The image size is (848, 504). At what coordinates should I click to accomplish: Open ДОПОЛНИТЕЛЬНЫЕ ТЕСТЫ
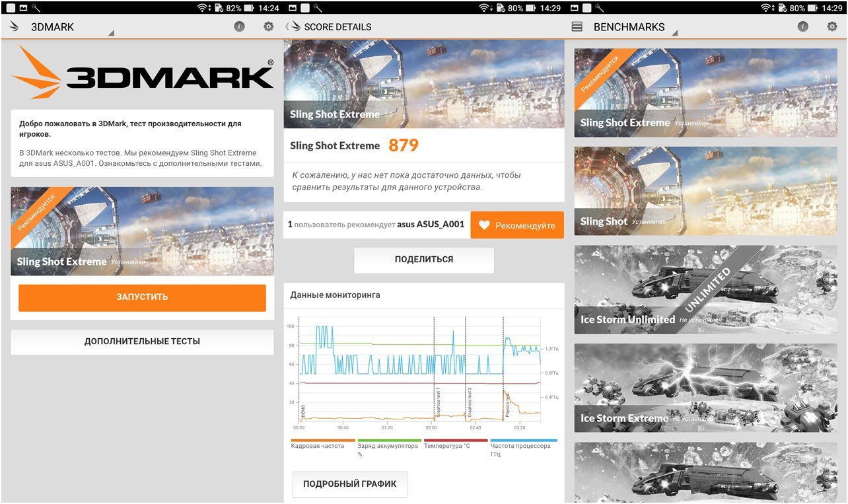tap(142, 342)
